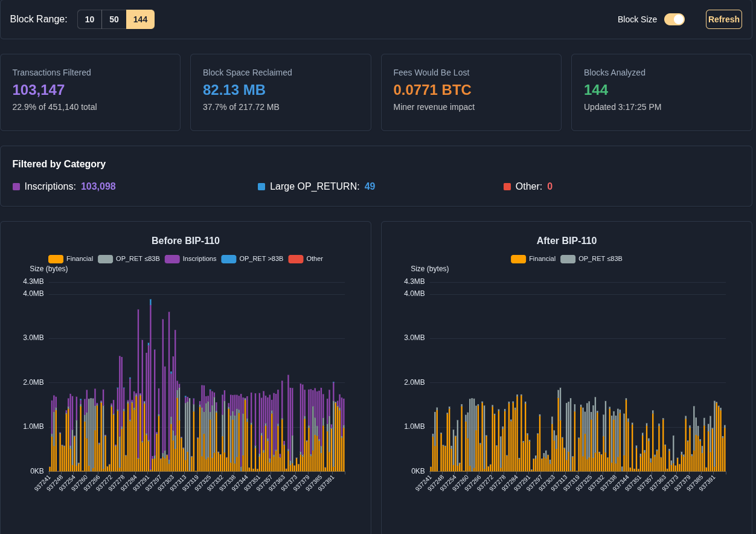Click the Blocks Analyzed 144 value
756x534 pixels.
coord(596,90)
